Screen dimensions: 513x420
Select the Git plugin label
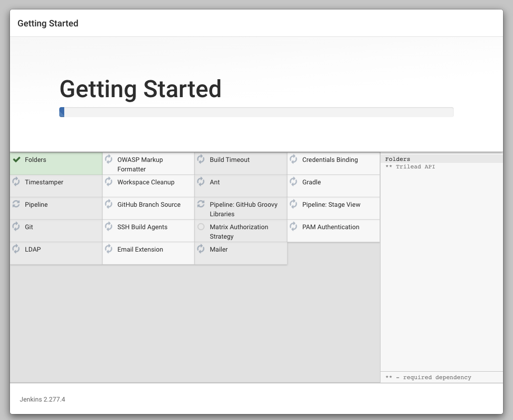(x=29, y=227)
